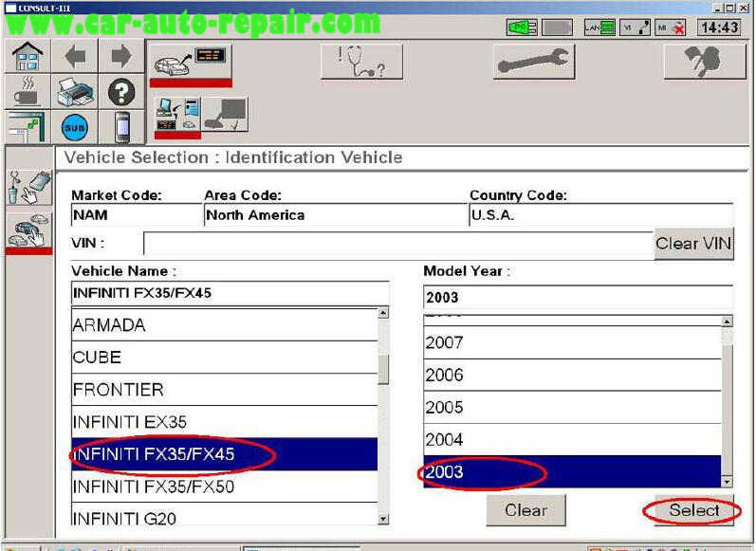This screenshot has width=756, height=551.
Task: Click vehicle list scroll down arrow
Action: click(x=383, y=519)
